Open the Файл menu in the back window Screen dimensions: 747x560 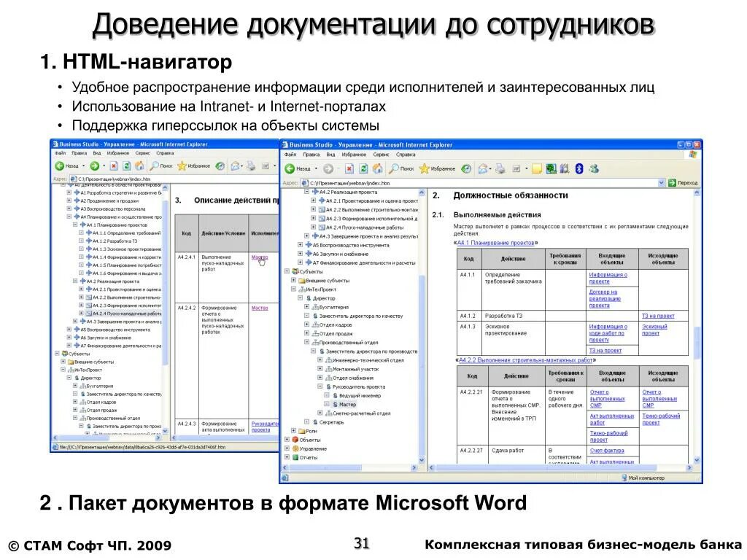(60, 153)
